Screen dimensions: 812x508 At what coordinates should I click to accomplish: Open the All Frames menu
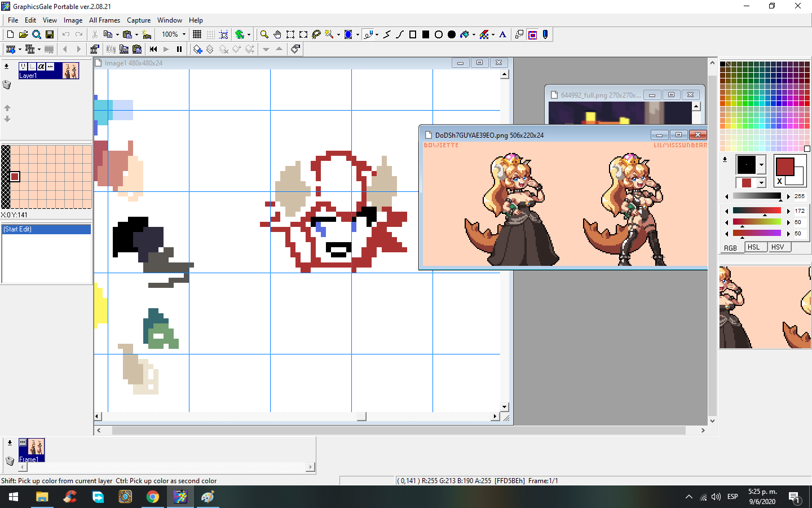click(104, 20)
